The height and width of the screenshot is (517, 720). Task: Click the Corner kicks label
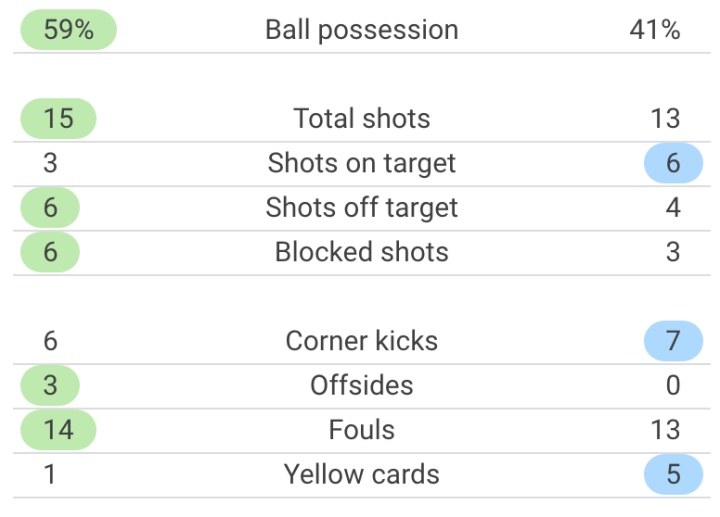361,341
